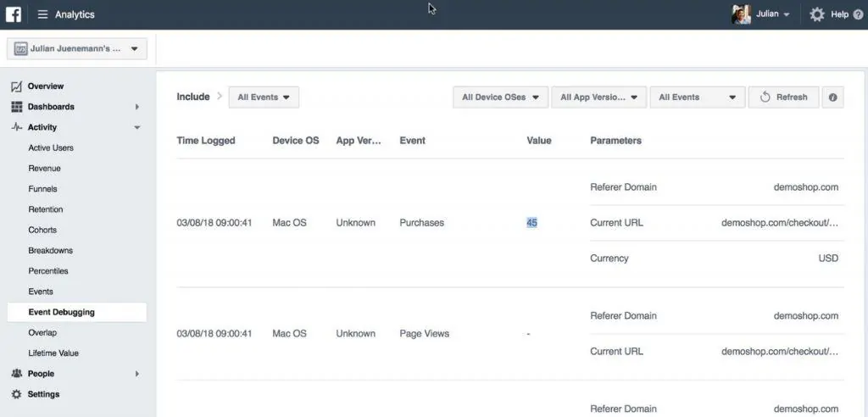Click the Facebook logo icon

click(x=14, y=14)
